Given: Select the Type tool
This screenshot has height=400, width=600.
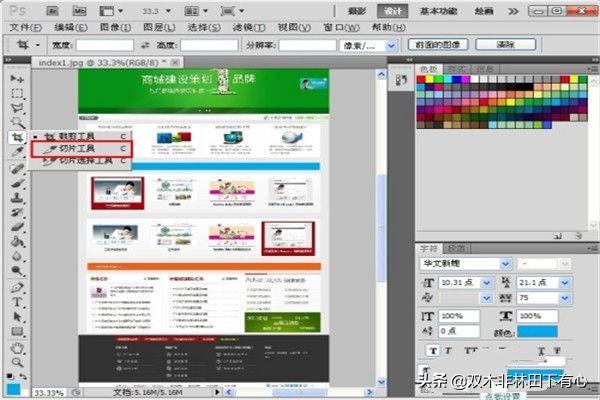Looking at the screenshot, I should tap(17, 302).
